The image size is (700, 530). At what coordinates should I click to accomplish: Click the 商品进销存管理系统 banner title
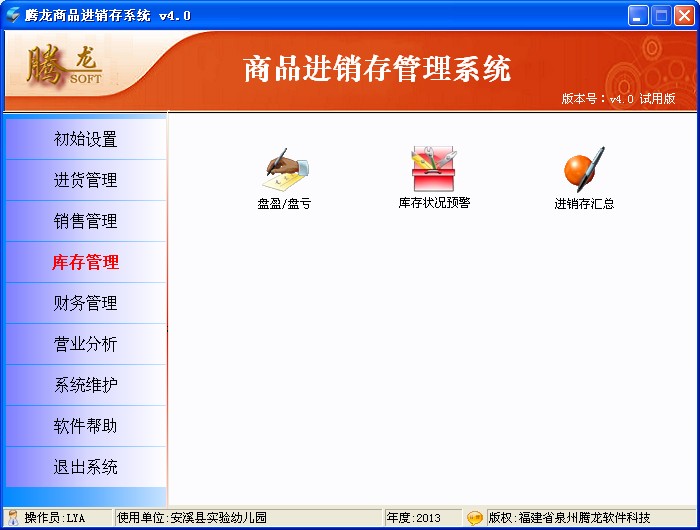[x=377, y=68]
